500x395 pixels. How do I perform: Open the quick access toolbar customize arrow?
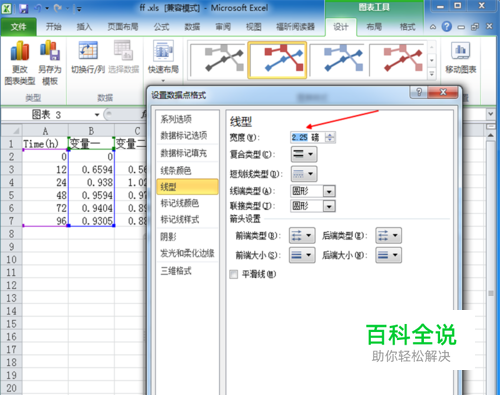click(x=79, y=9)
